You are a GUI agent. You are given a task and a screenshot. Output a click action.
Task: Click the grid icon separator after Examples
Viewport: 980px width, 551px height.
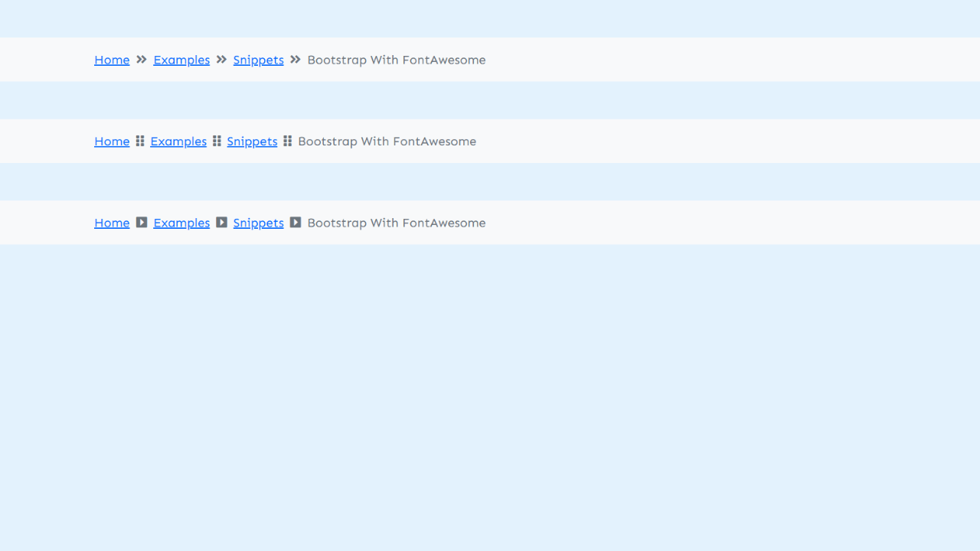(x=217, y=141)
